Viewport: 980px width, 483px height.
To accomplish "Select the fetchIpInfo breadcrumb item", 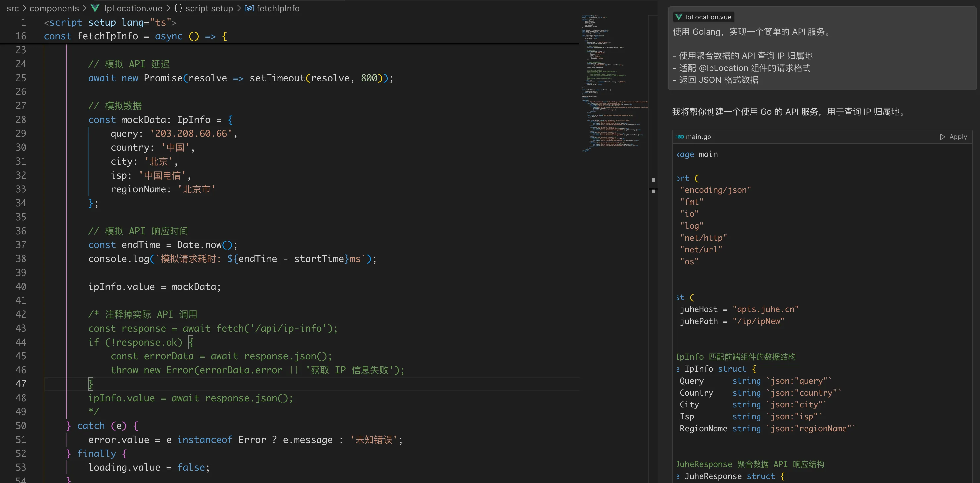I will pyautogui.click(x=278, y=8).
